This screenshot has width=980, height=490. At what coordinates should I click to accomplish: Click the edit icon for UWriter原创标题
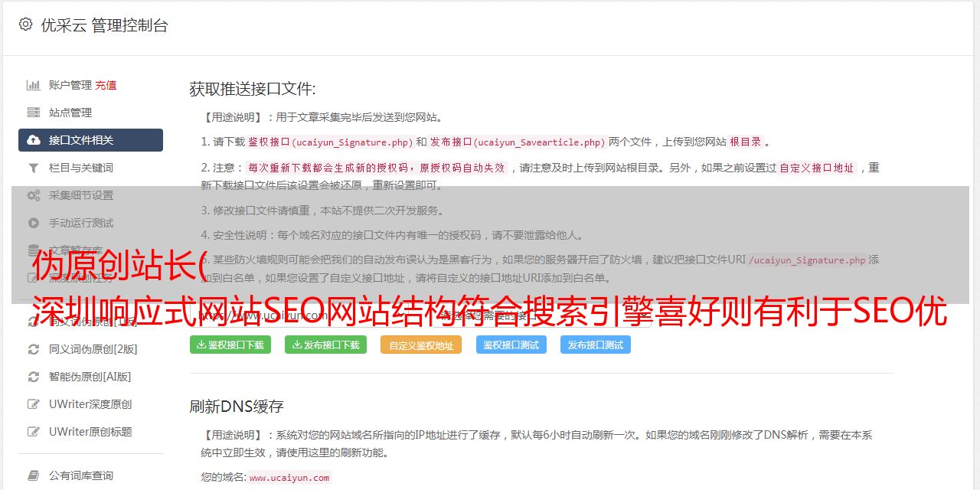[x=34, y=432]
